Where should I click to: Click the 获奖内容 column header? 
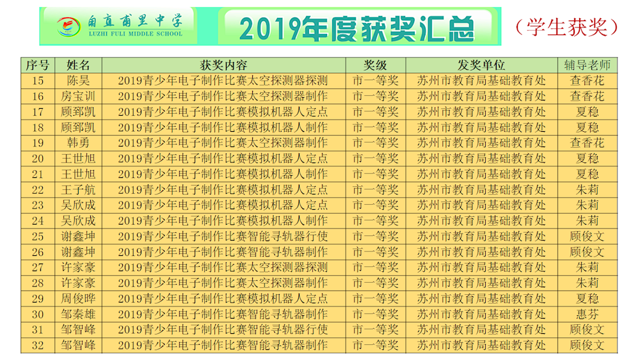coord(223,65)
